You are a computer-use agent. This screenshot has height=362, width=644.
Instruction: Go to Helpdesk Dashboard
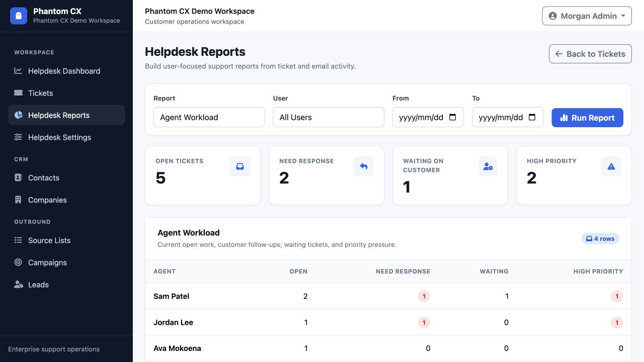coord(66,71)
